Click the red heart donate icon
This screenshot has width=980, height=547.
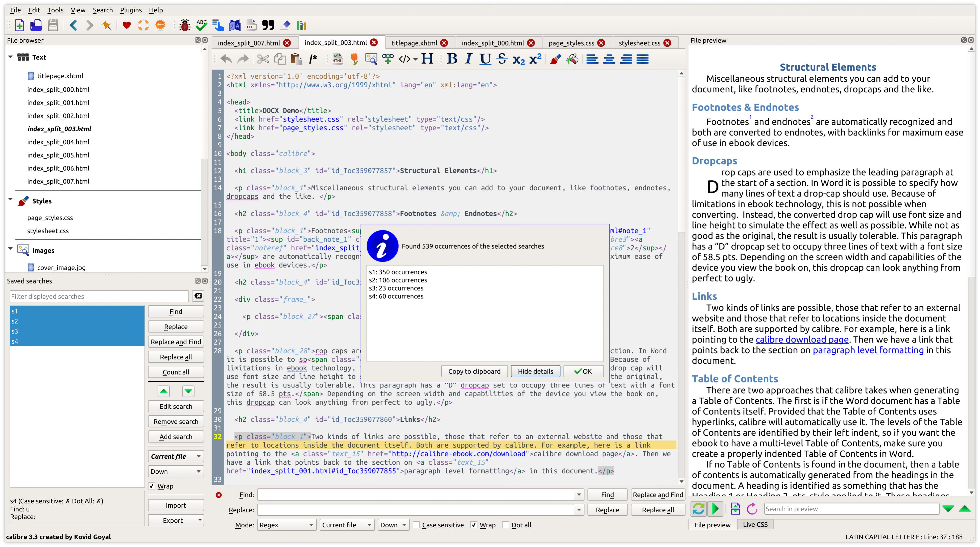(127, 25)
